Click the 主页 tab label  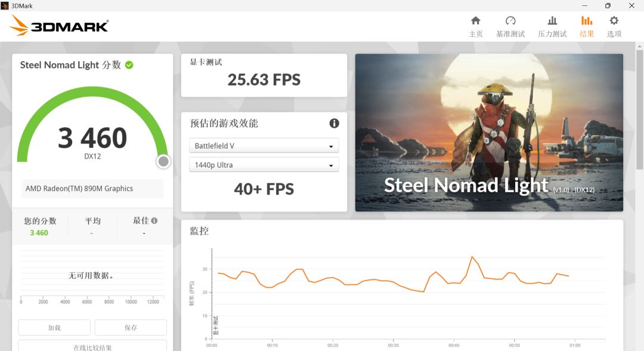pyautogui.click(x=476, y=34)
